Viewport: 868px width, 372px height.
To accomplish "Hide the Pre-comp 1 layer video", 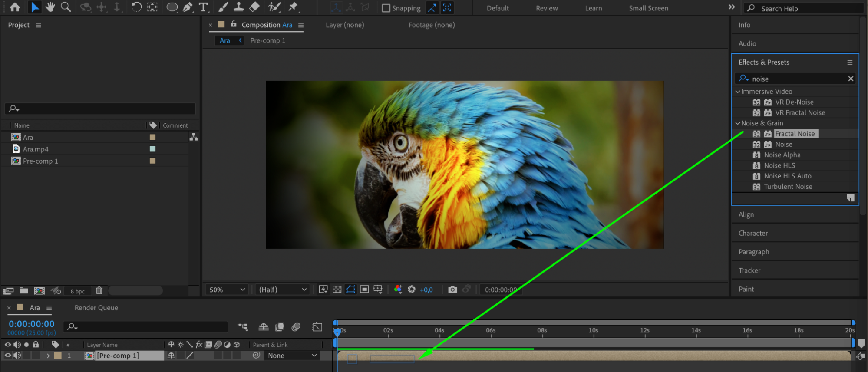I will [x=7, y=356].
